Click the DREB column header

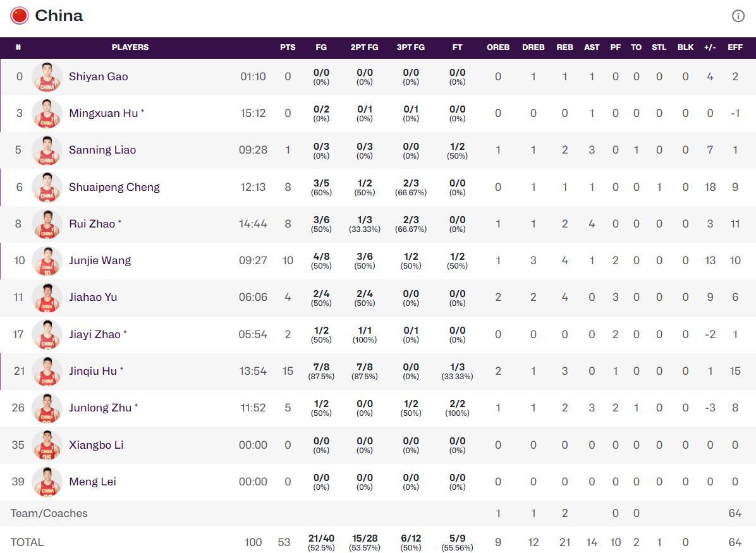pyautogui.click(x=533, y=47)
